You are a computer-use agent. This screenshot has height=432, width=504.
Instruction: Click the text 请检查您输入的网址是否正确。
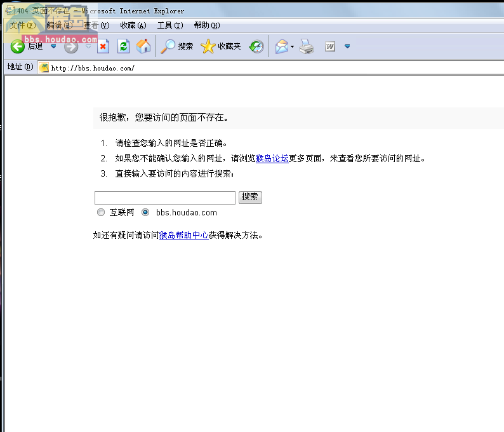171,143
